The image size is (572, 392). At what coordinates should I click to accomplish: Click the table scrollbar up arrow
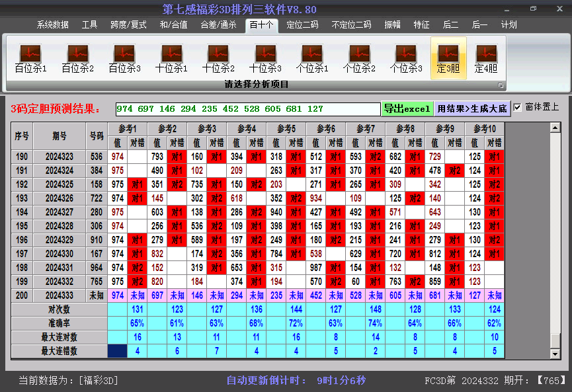pos(555,128)
